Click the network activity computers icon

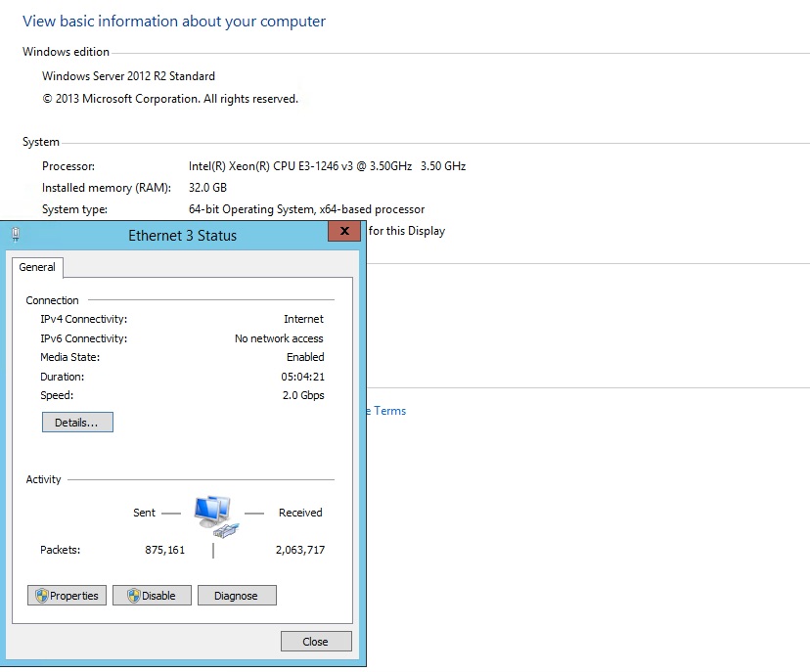pyautogui.click(x=216, y=516)
